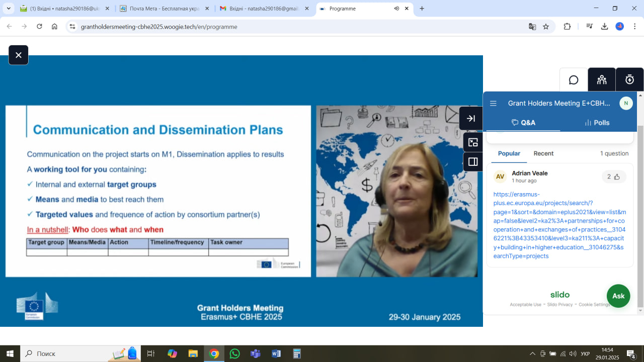This screenshot has height=362, width=644.
Task: Open the erasmus-plus.ec.europa.eu projects link
Action: tap(559, 225)
